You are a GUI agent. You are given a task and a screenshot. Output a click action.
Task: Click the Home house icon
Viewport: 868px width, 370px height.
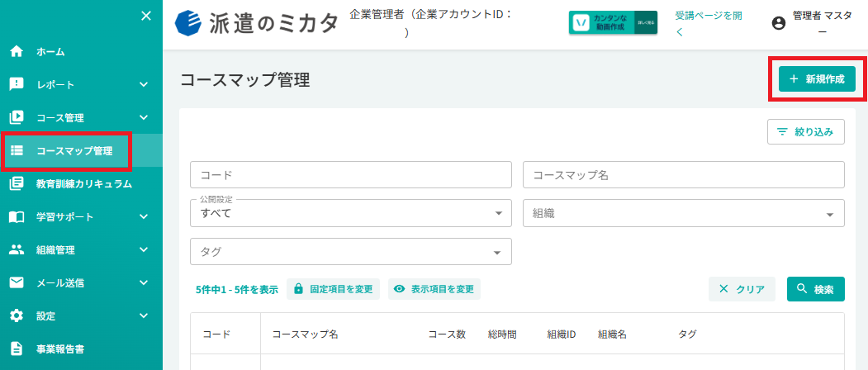click(x=17, y=51)
